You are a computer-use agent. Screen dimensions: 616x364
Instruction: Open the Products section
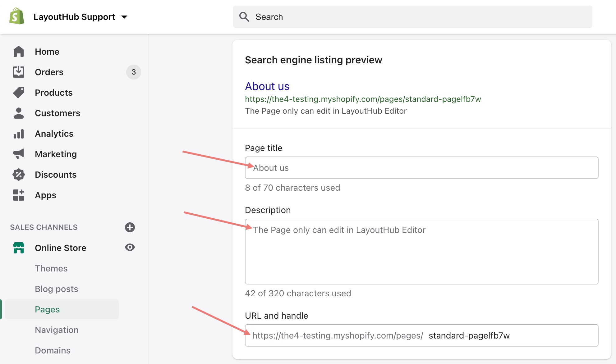pyautogui.click(x=54, y=93)
